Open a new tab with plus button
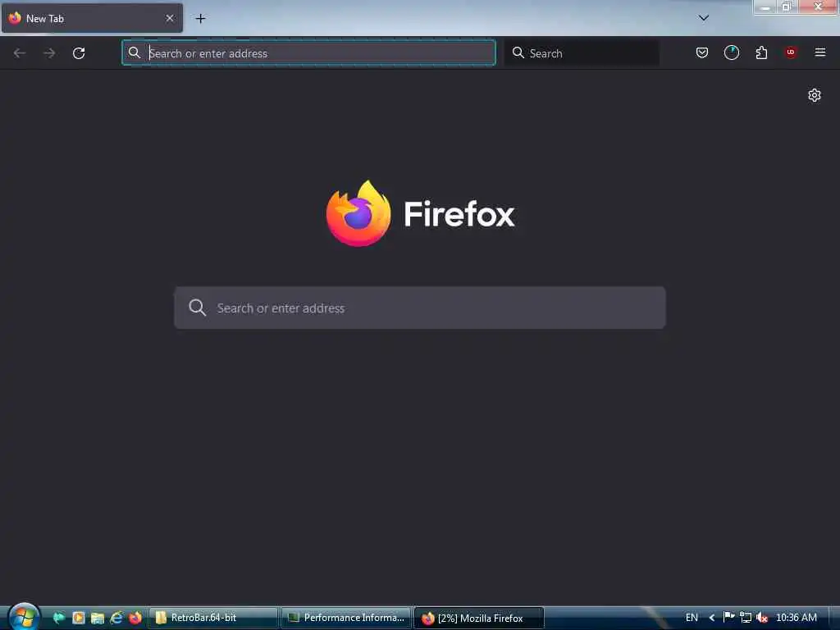This screenshot has height=630, width=840. point(200,19)
